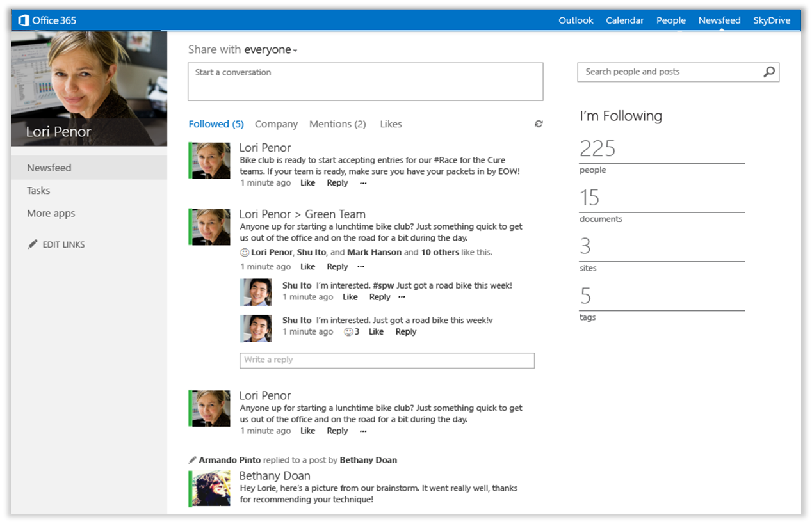Open the People page
The height and width of the screenshot is (524, 812).
pyautogui.click(x=670, y=20)
